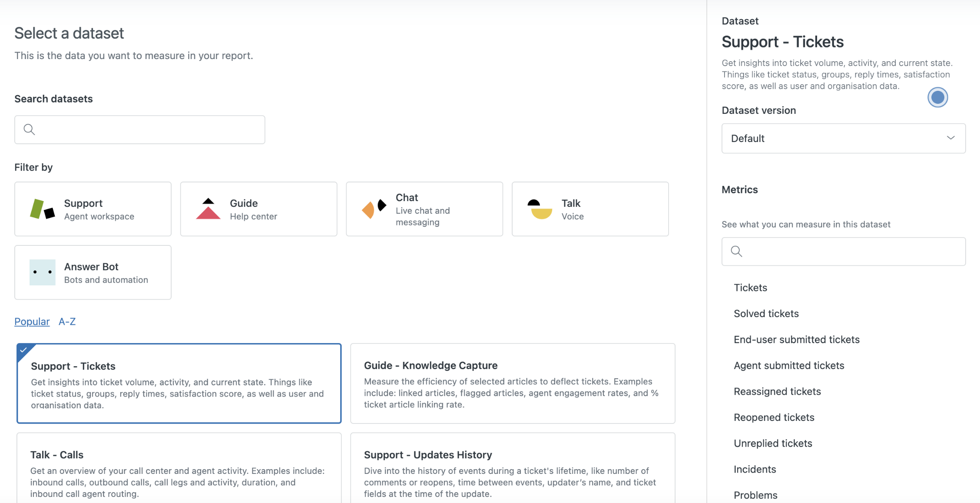Click the Guide Help center filter icon
980x503 pixels.
[x=208, y=209]
